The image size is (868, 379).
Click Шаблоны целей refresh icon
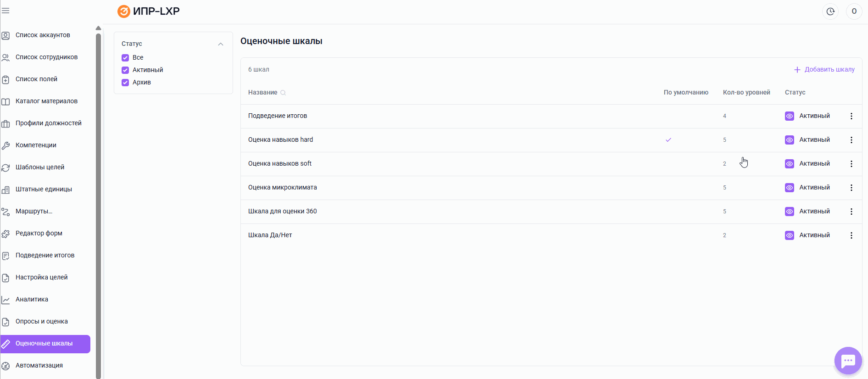pyautogui.click(x=6, y=167)
